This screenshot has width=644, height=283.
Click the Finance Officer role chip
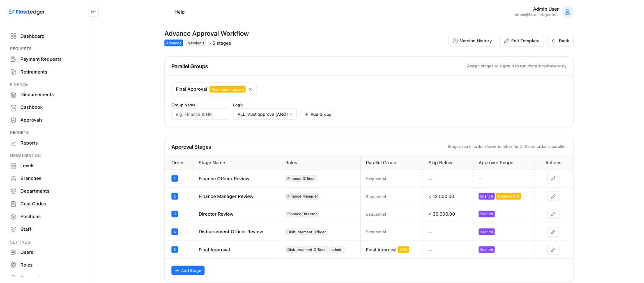(301, 179)
